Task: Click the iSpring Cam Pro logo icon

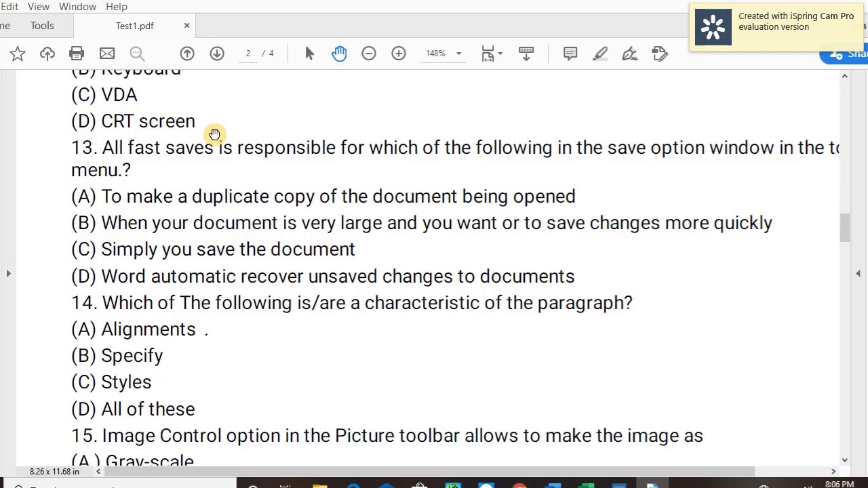Action: (713, 27)
